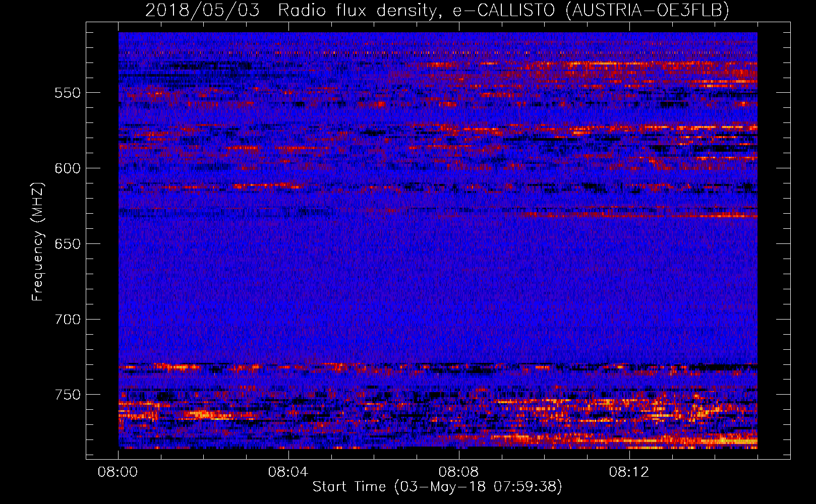Click the 700 frequency axis label

coord(68,320)
